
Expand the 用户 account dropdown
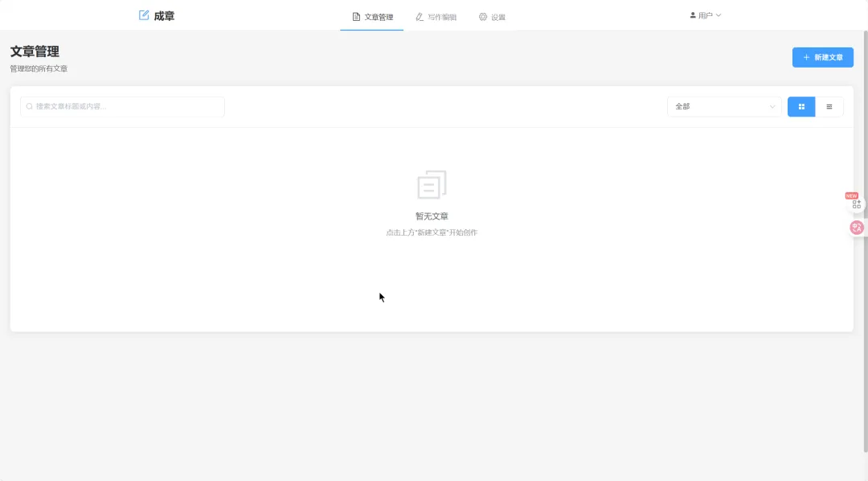(x=706, y=15)
